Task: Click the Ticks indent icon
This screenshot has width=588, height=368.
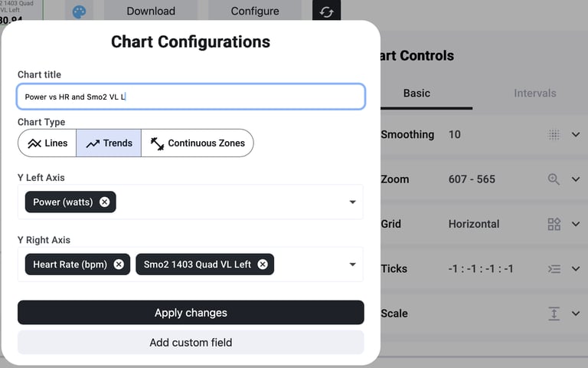Action: point(554,268)
